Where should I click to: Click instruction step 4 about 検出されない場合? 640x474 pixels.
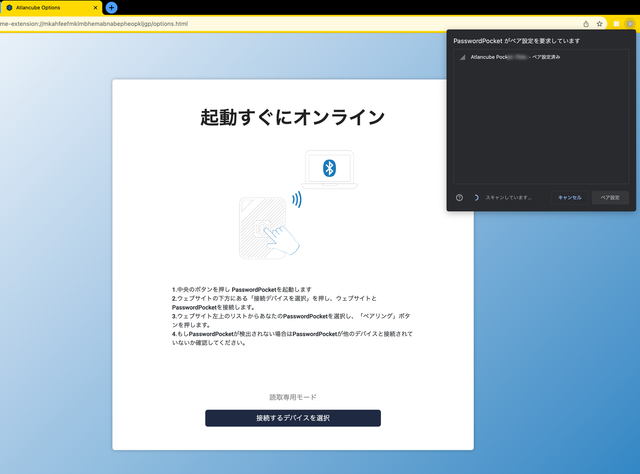tap(292, 338)
